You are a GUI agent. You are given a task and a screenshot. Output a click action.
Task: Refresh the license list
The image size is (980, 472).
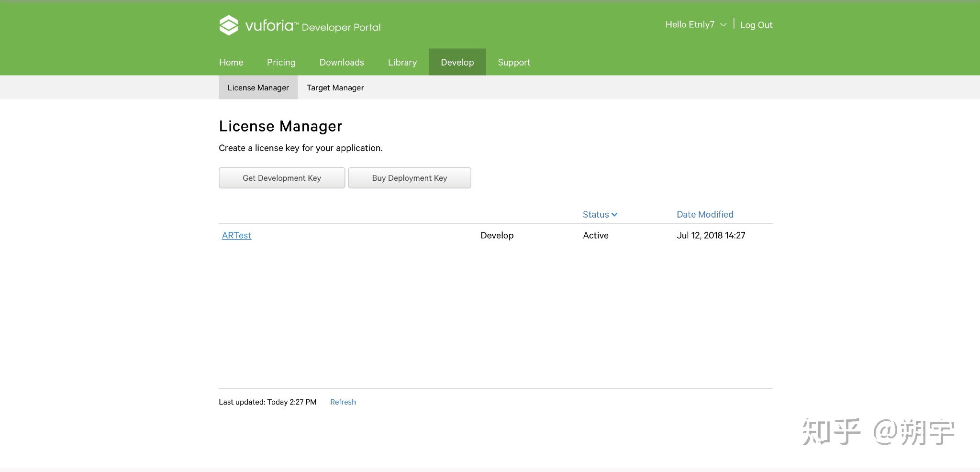[x=343, y=402]
